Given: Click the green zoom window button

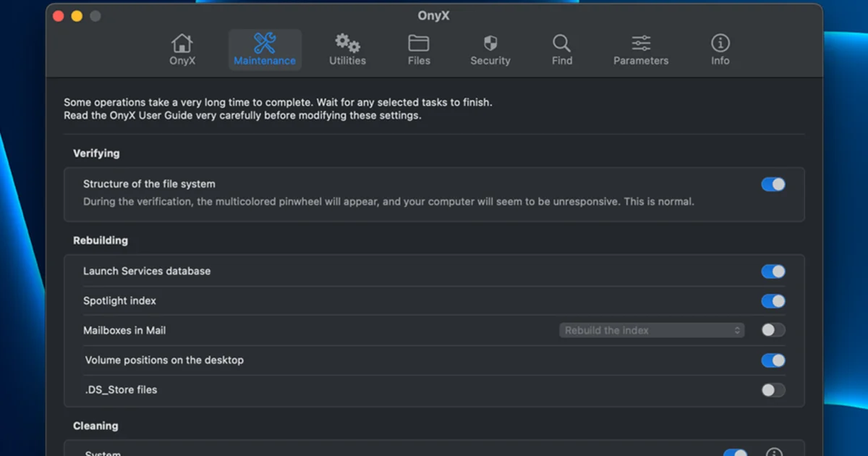Looking at the screenshot, I should 95,16.
